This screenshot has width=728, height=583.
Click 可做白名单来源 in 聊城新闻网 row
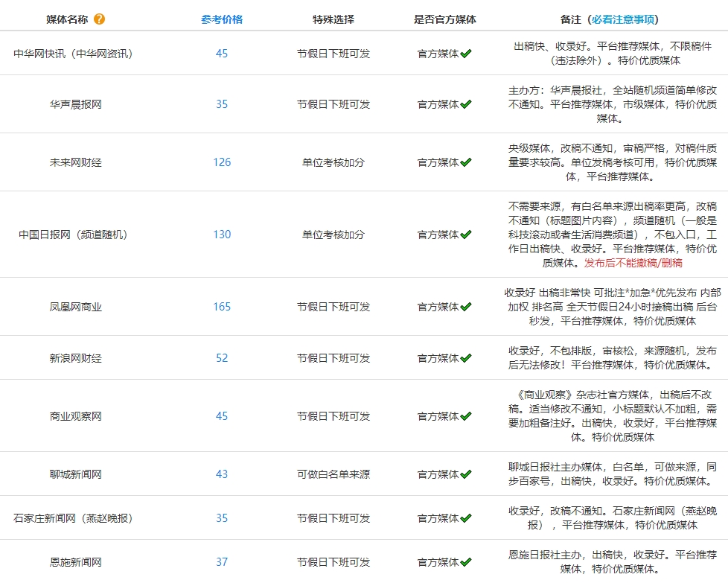[x=333, y=474]
